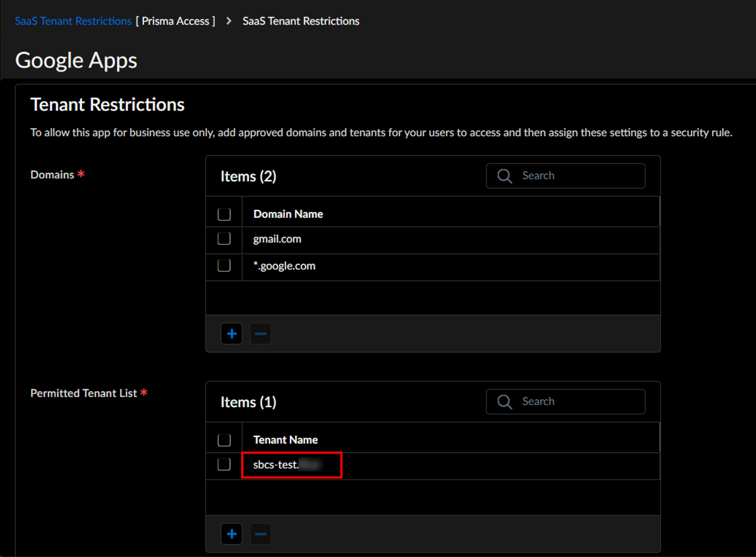Select the sbcs-test tenant row checkbox
The image size is (756, 557).
(224, 465)
